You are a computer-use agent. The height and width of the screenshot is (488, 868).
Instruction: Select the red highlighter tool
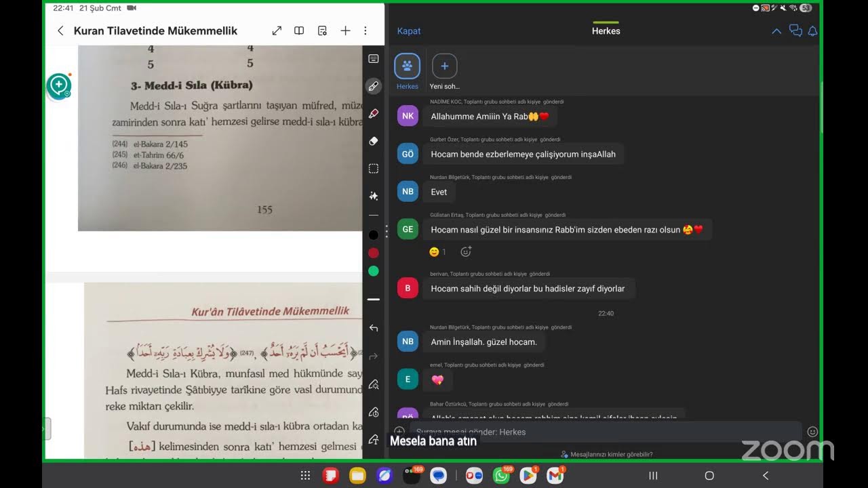[374, 114]
